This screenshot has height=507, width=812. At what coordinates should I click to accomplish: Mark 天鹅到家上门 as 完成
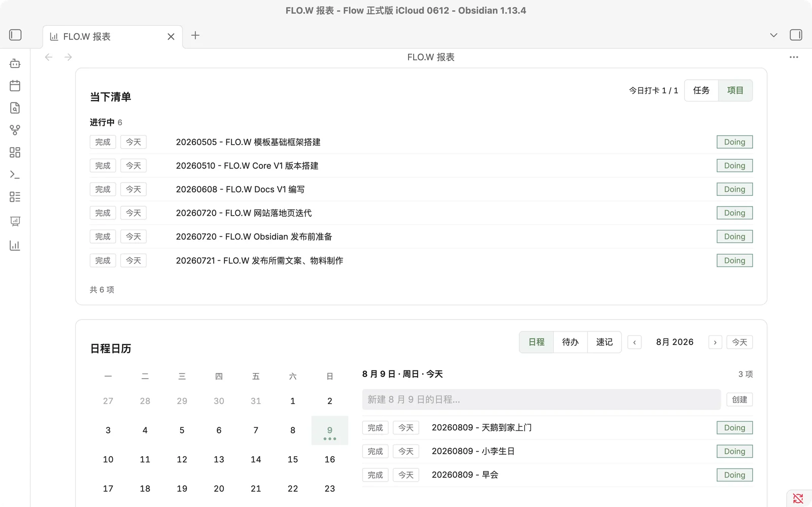376,428
